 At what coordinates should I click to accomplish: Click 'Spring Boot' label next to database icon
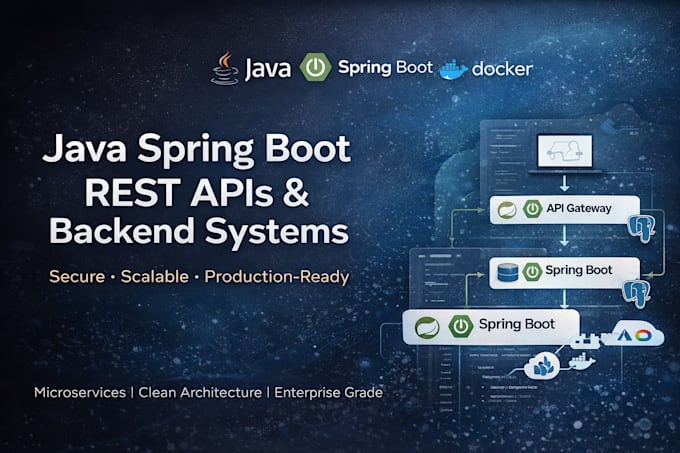579,270
